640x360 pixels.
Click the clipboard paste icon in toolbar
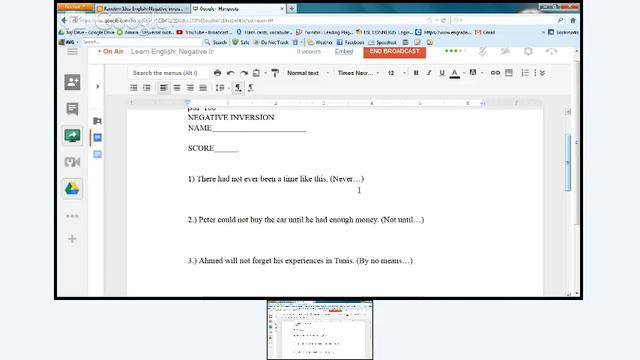(256, 73)
